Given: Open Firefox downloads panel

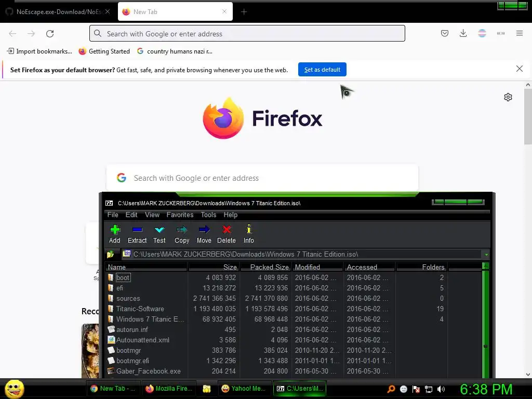Looking at the screenshot, I should click(463, 33).
